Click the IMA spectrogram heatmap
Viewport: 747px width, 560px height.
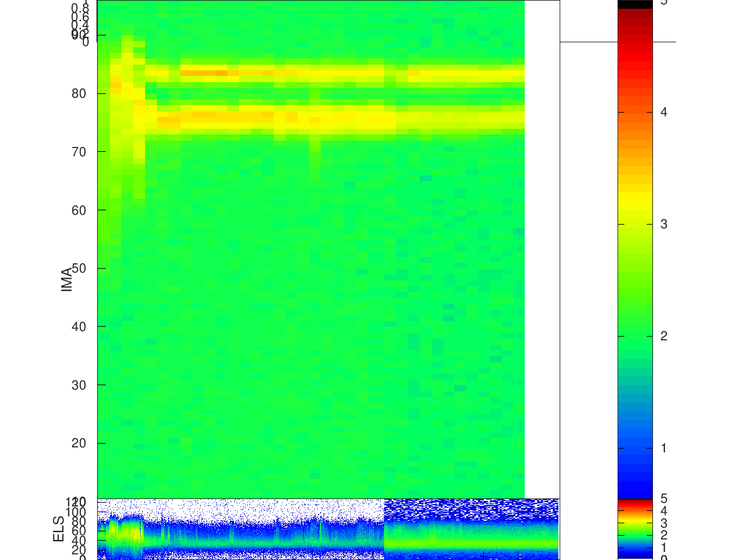311,249
